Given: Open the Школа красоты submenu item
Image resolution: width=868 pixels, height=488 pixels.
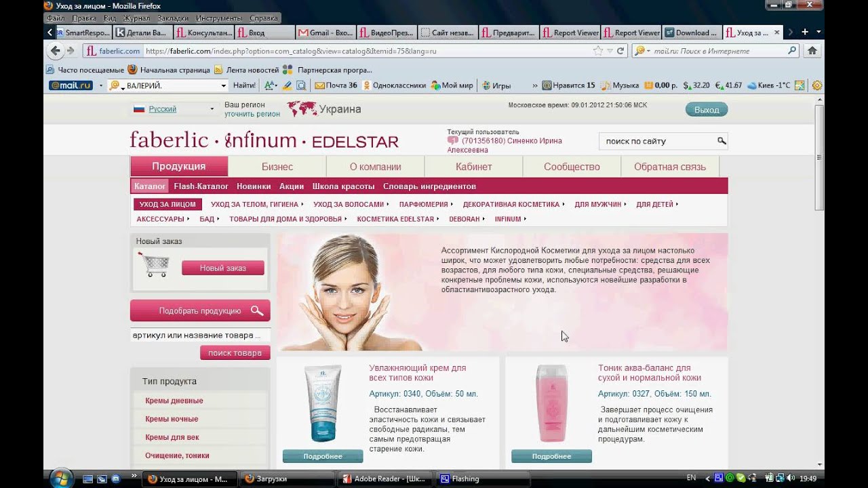Looking at the screenshot, I should coord(343,186).
